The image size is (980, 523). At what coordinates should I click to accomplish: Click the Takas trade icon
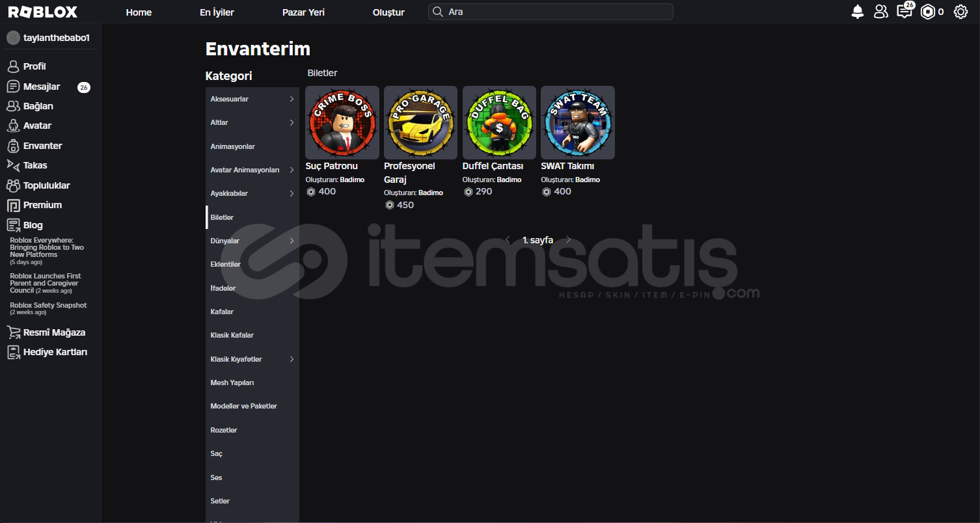[13, 165]
